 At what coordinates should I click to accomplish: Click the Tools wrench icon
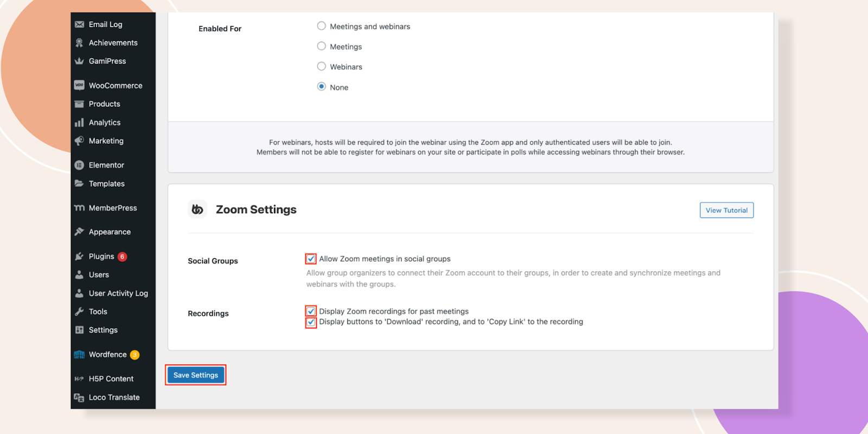(x=79, y=311)
